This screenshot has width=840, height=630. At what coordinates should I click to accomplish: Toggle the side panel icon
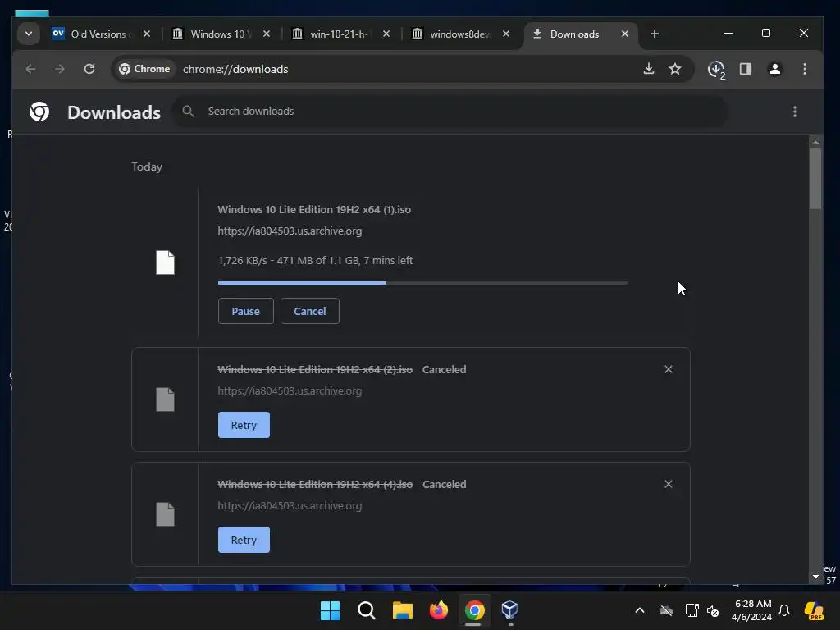point(745,69)
